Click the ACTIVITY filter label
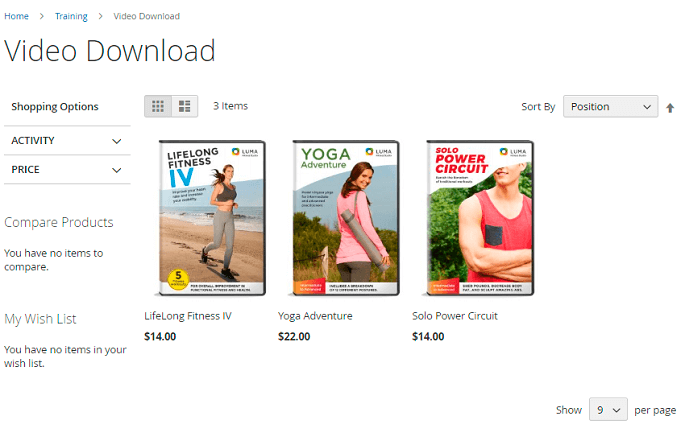Image resolution: width=685 pixels, height=441 pixels. (x=33, y=140)
